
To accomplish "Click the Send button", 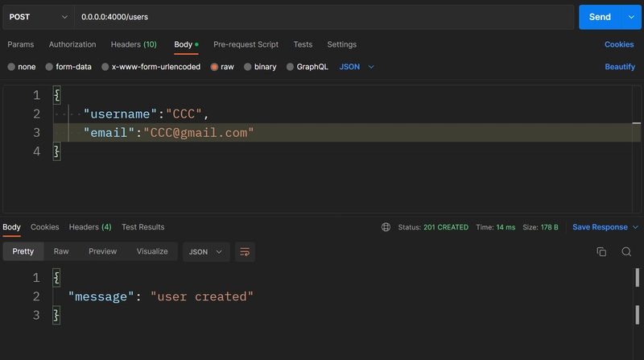I will point(600,17).
